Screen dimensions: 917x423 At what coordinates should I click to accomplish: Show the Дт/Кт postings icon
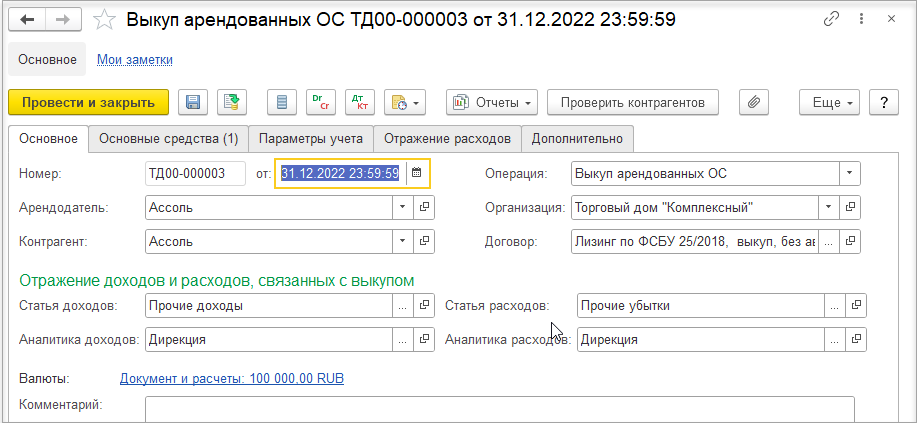coord(360,102)
